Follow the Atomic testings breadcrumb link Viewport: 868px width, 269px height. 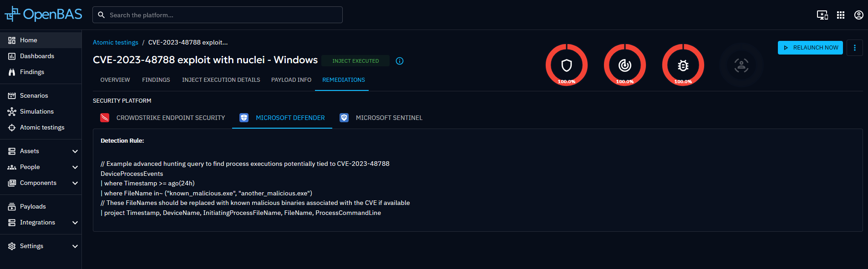click(x=116, y=42)
